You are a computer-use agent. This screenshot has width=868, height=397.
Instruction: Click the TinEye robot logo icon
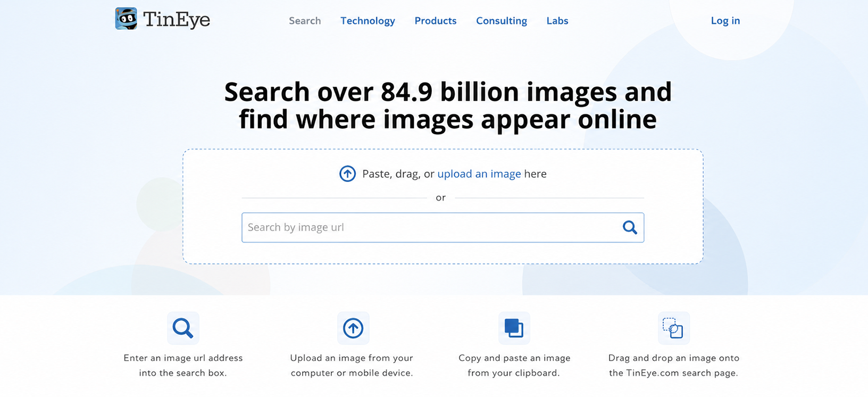[126, 19]
